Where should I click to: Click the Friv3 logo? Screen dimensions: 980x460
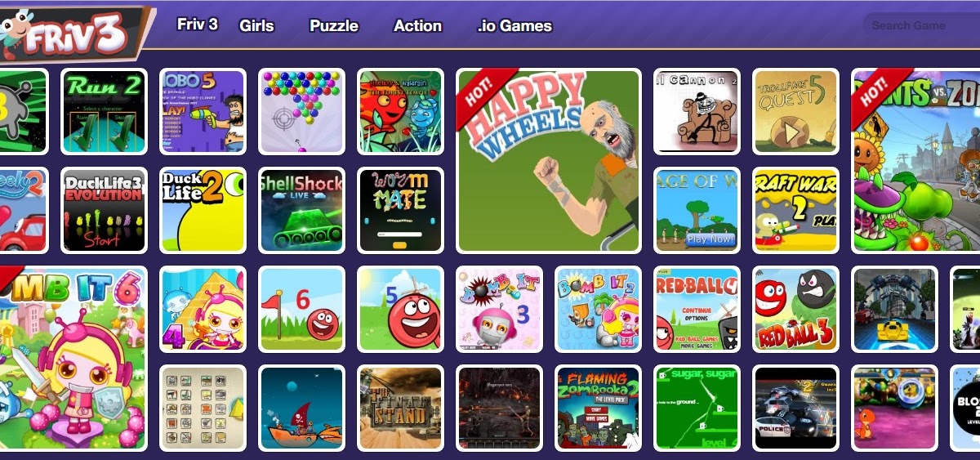pyautogui.click(x=75, y=31)
